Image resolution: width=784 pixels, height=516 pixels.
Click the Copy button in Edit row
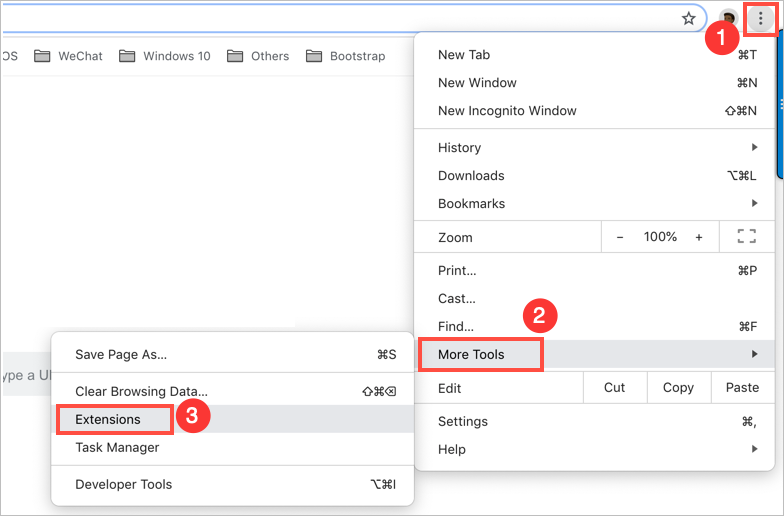[678, 387]
